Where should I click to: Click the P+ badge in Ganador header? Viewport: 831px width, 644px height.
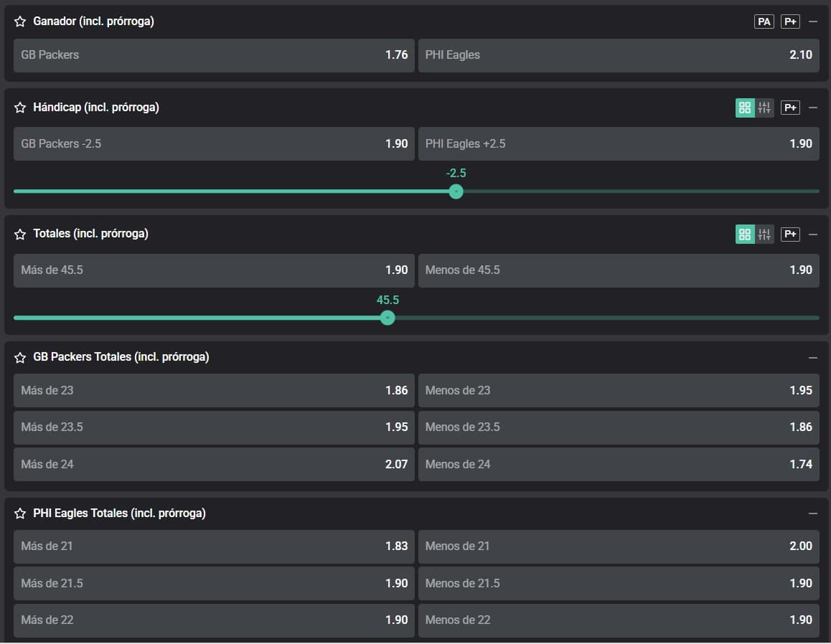[x=790, y=22]
